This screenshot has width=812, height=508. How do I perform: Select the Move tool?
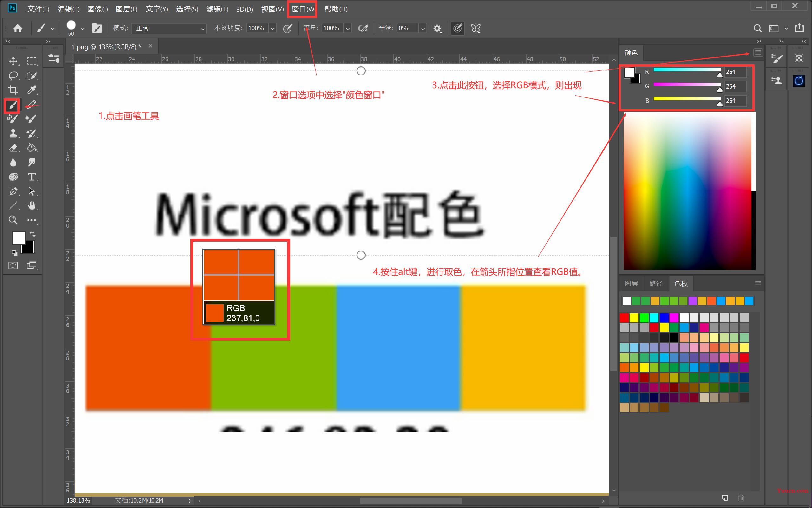13,61
